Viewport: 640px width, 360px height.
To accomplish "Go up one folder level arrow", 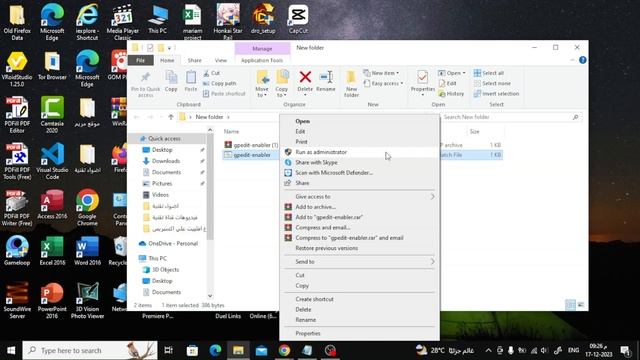I will point(171,117).
